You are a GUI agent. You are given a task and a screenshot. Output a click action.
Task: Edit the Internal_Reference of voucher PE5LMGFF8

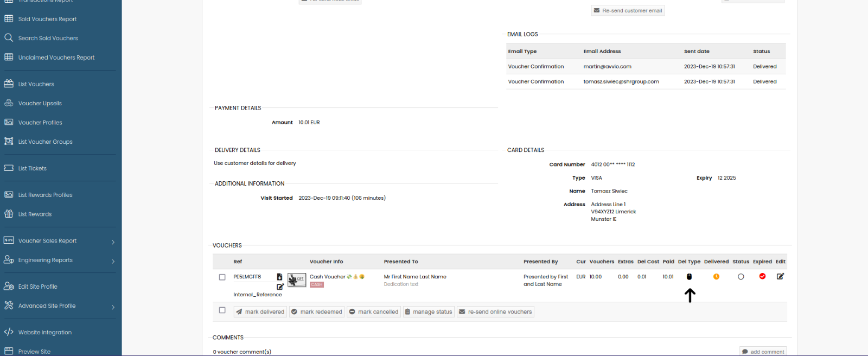280,287
